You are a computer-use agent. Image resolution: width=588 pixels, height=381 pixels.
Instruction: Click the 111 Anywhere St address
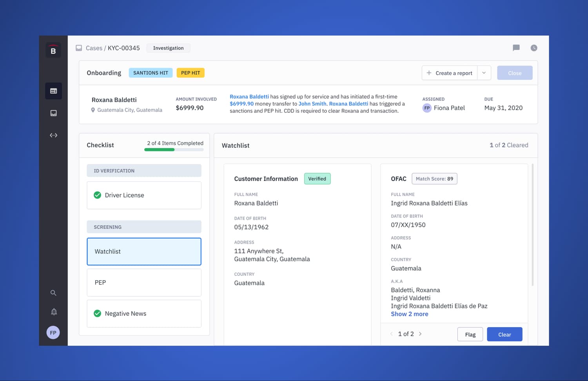coord(272,255)
